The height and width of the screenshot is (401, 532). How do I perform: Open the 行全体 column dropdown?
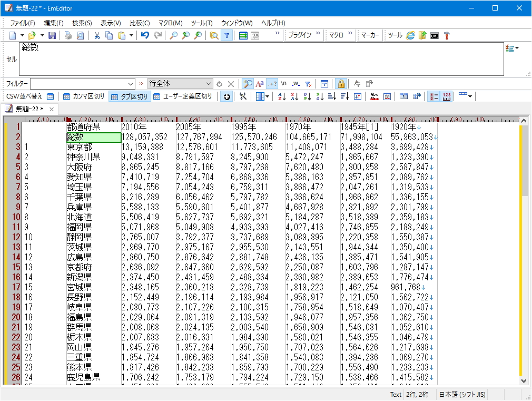(x=180, y=84)
